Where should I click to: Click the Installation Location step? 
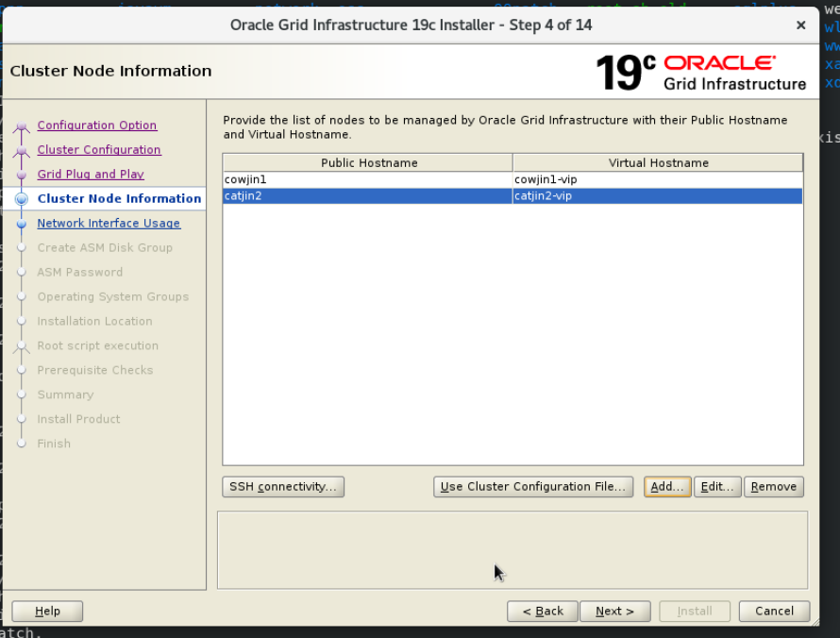(94, 322)
